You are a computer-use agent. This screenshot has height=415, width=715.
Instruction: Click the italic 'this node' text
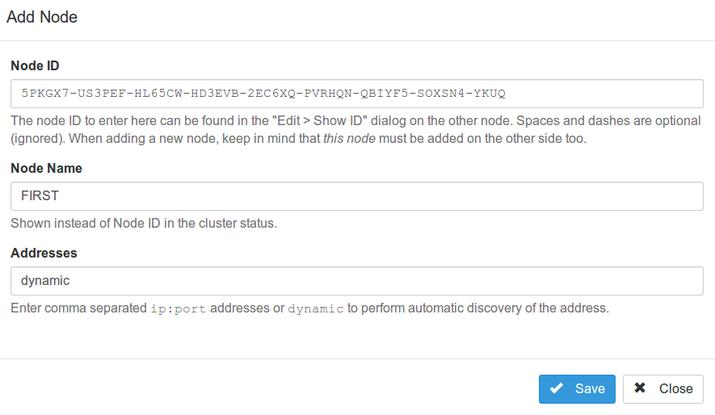349,138
